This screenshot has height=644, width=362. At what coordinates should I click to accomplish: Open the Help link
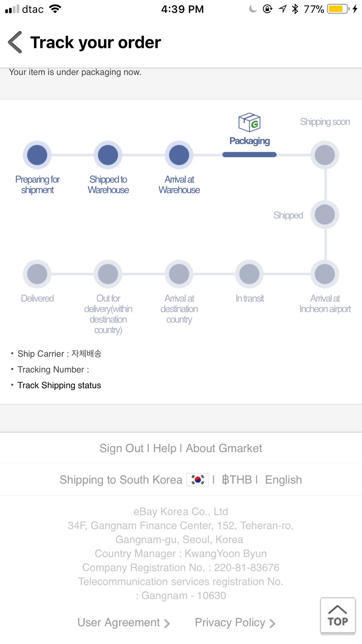pyautogui.click(x=165, y=448)
